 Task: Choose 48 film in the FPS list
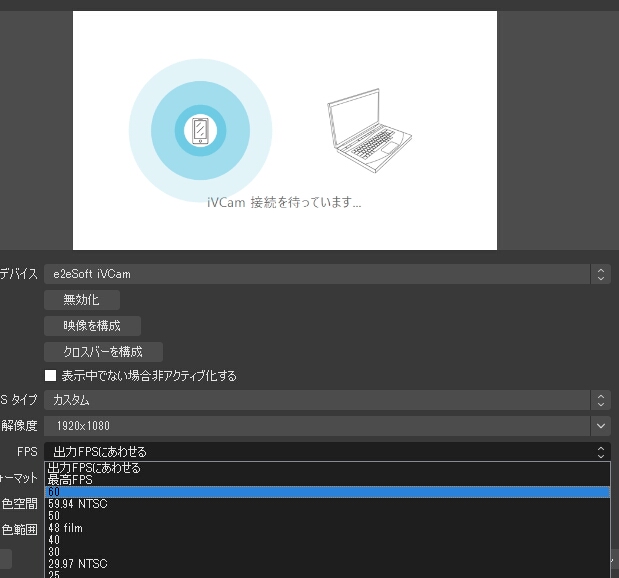327,528
